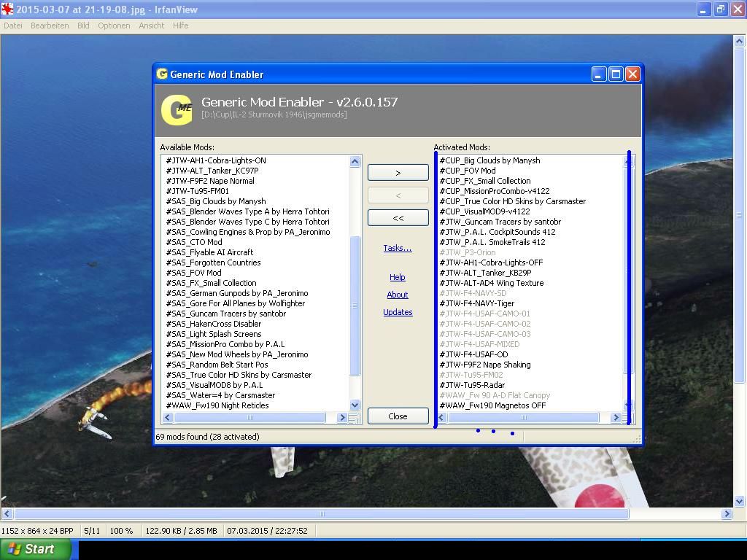Open the Bild menu

tap(83, 26)
